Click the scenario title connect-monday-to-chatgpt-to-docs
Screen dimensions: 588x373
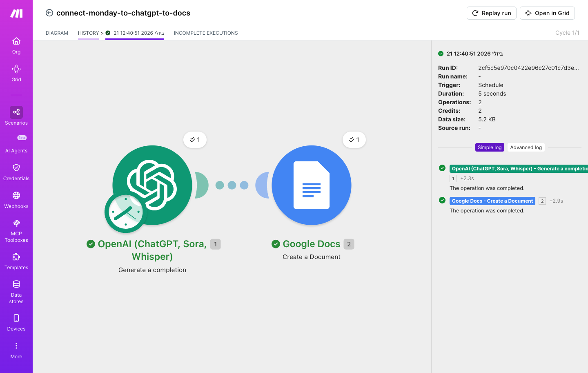click(x=123, y=13)
